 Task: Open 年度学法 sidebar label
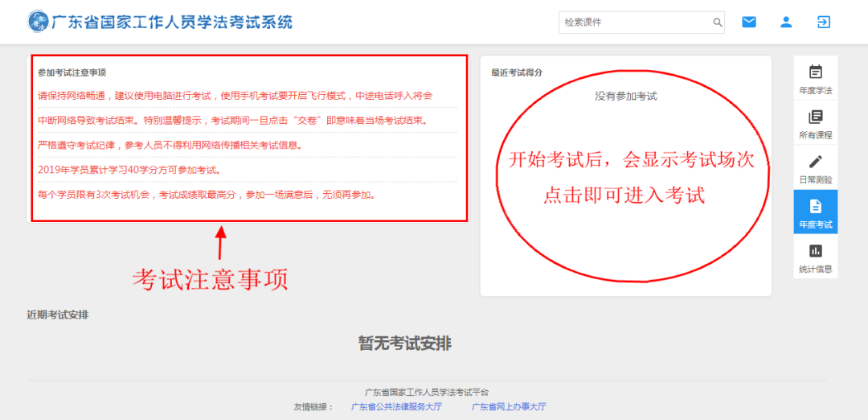[x=816, y=90]
